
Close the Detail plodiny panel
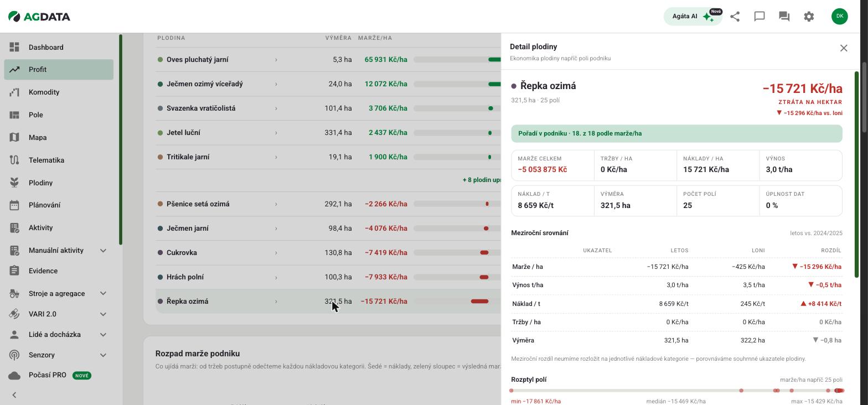(844, 48)
